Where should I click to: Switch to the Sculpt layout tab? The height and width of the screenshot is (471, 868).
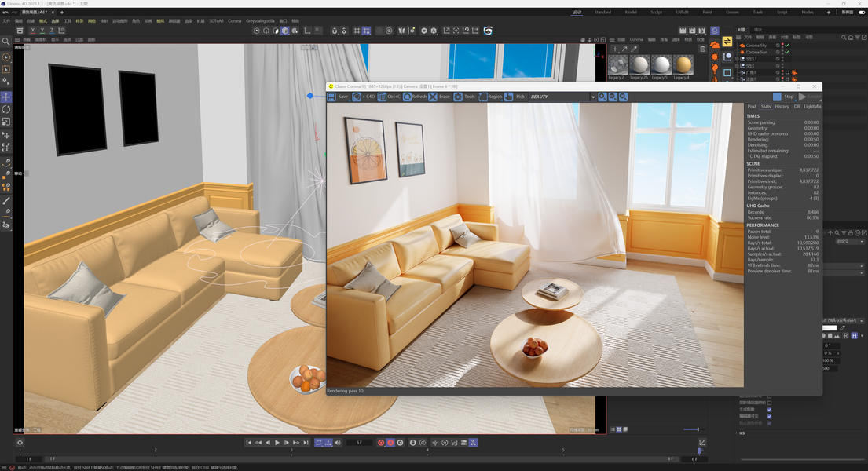(x=656, y=13)
